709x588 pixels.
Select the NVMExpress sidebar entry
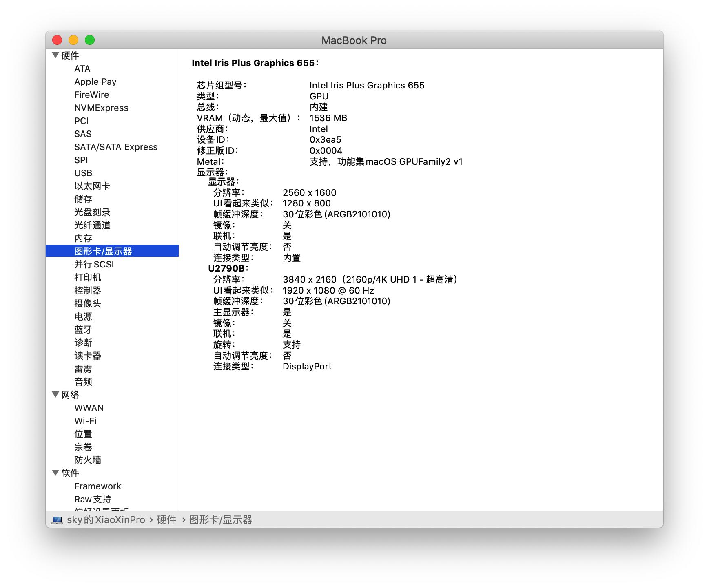[x=101, y=108]
